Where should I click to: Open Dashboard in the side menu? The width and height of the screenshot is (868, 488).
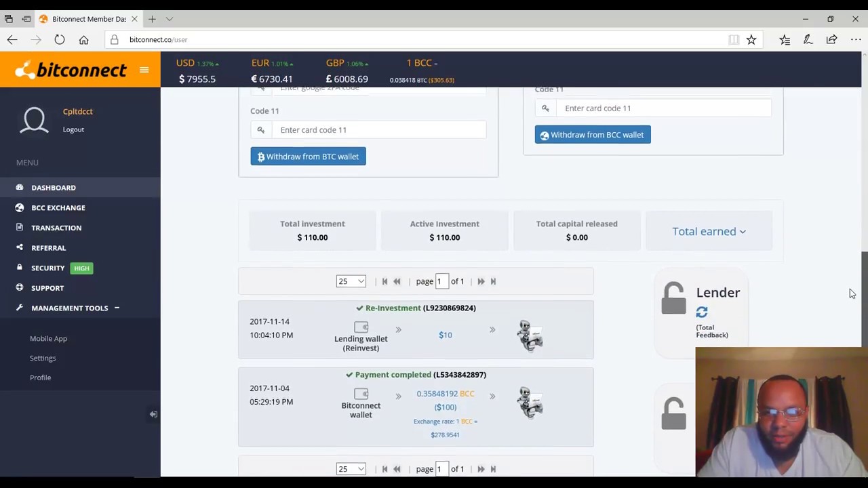tap(54, 188)
